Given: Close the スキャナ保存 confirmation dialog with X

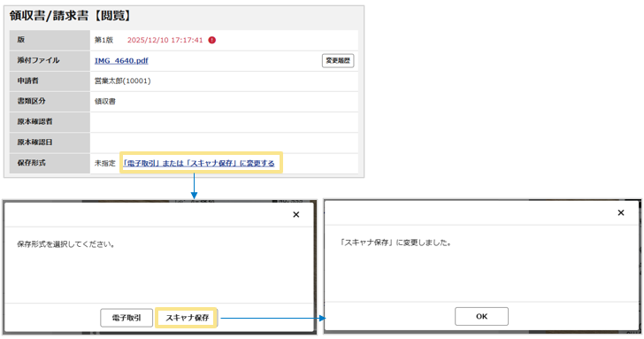Looking at the screenshot, I should click(x=621, y=212).
